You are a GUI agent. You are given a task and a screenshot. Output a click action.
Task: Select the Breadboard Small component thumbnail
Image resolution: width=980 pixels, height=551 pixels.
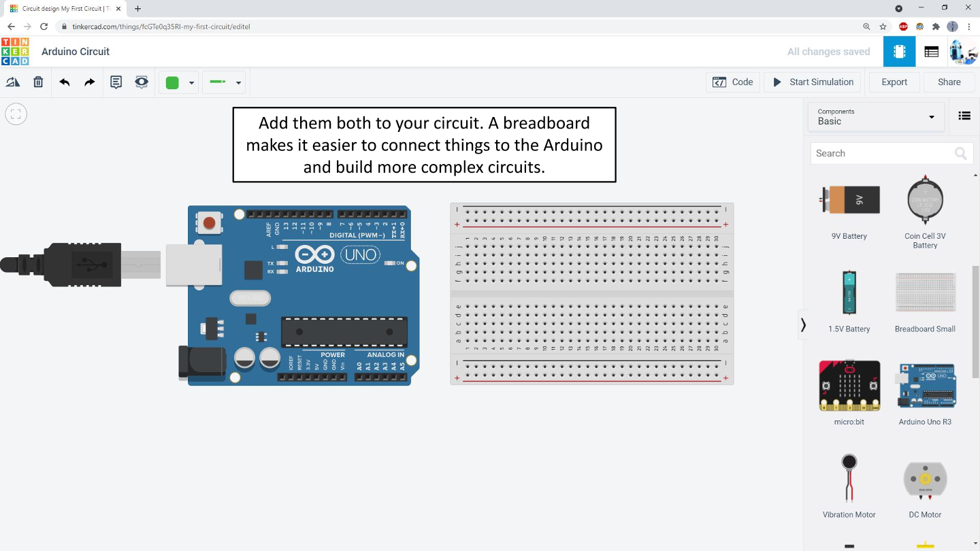[x=925, y=293]
